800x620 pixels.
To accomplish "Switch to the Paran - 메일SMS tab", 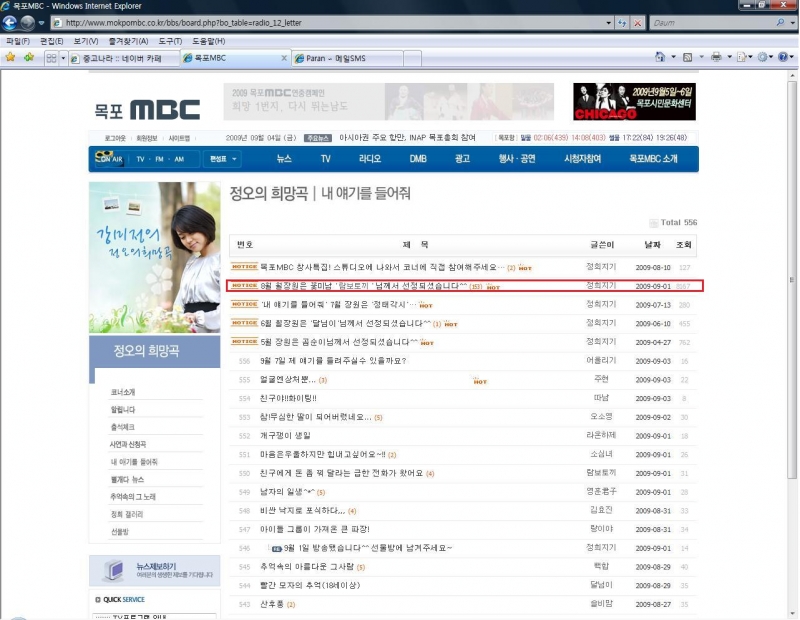I will pos(346,59).
